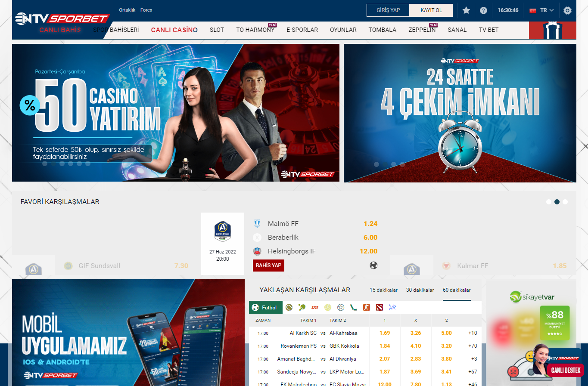588x386 pixels.
Task: Click the Allsvenskan league logo
Action: tap(223, 232)
